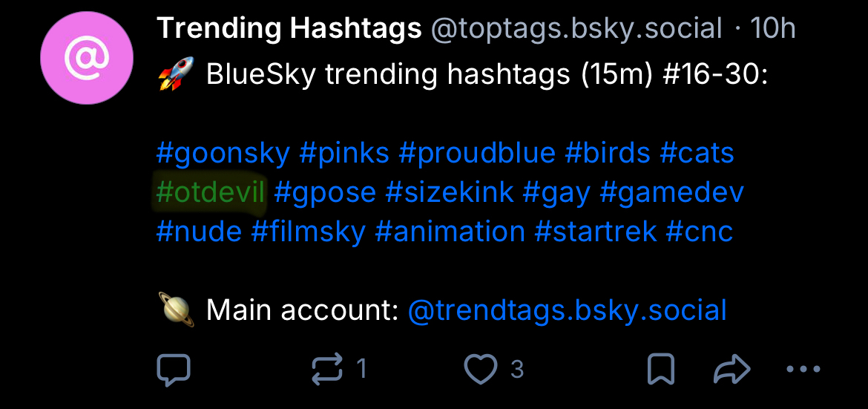Open the #cats hashtag feed
This screenshot has width=868, height=409.
click(x=697, y=154)
